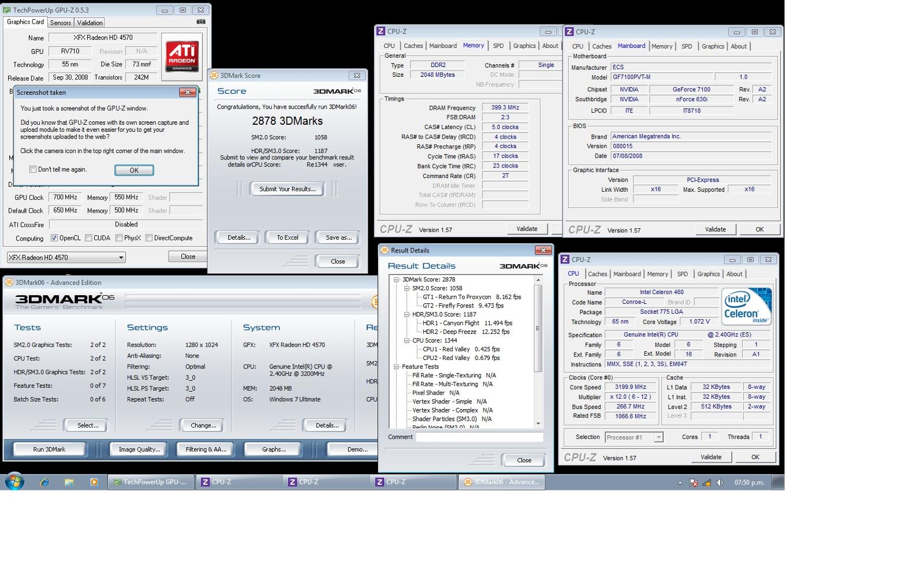
Task: Switch to TechPowerUp GPU-Z taskbar button
Action: click(x=151, y=482)
